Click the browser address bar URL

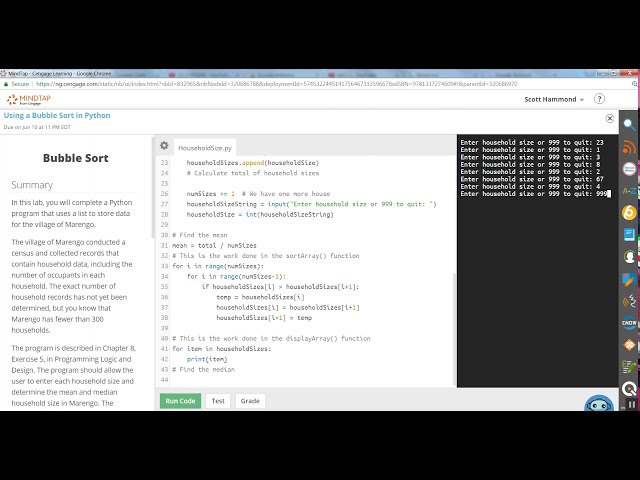276,84
